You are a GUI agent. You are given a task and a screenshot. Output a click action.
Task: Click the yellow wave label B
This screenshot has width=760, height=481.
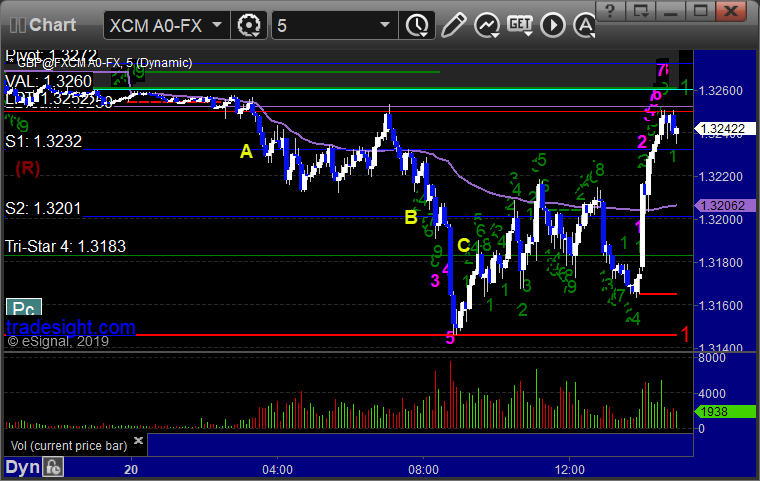click(411, 217)
